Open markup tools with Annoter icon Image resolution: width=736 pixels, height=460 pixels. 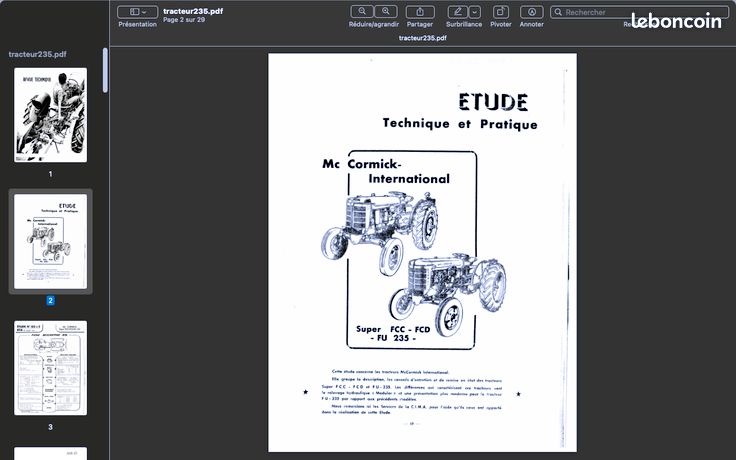point(532,12)
